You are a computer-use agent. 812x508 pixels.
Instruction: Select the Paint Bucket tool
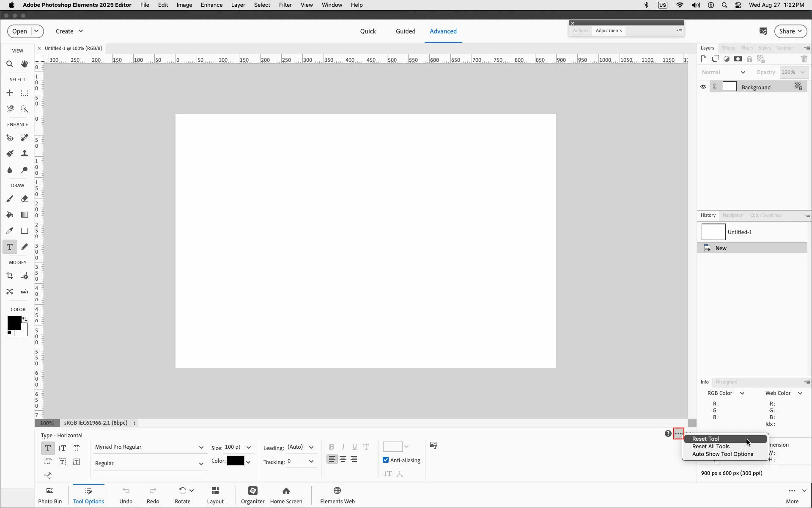click(10, 215)
